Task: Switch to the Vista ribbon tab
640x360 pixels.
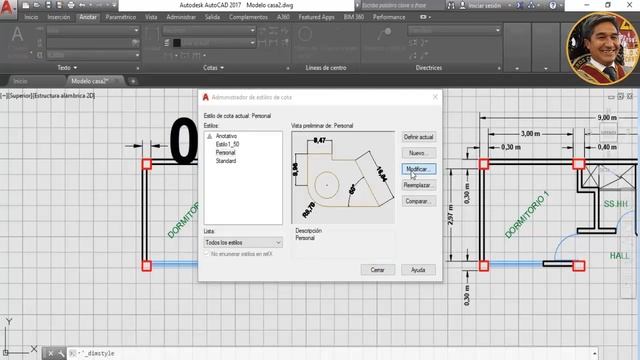Action: (151, 17)
